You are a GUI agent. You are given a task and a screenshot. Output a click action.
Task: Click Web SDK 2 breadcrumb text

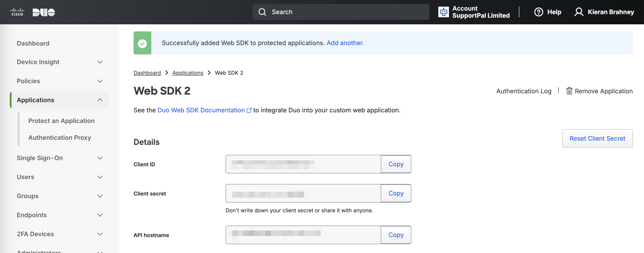click(x=229, y=73)
